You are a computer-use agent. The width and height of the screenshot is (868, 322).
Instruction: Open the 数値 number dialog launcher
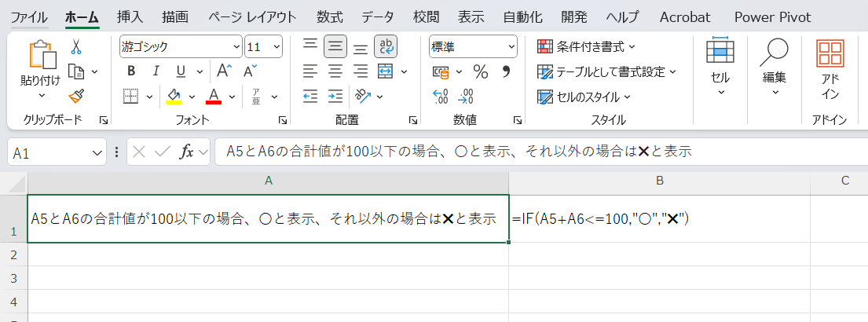click(518, 120)
